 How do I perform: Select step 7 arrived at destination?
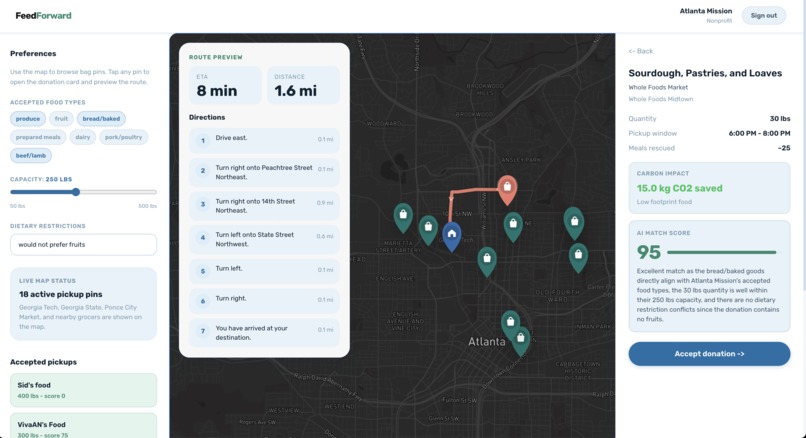(264, 333)
